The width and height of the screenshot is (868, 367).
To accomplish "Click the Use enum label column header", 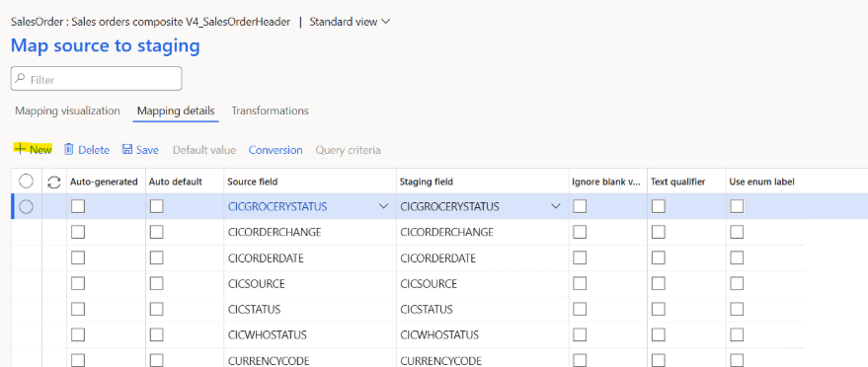I will (x=761, y=182).
